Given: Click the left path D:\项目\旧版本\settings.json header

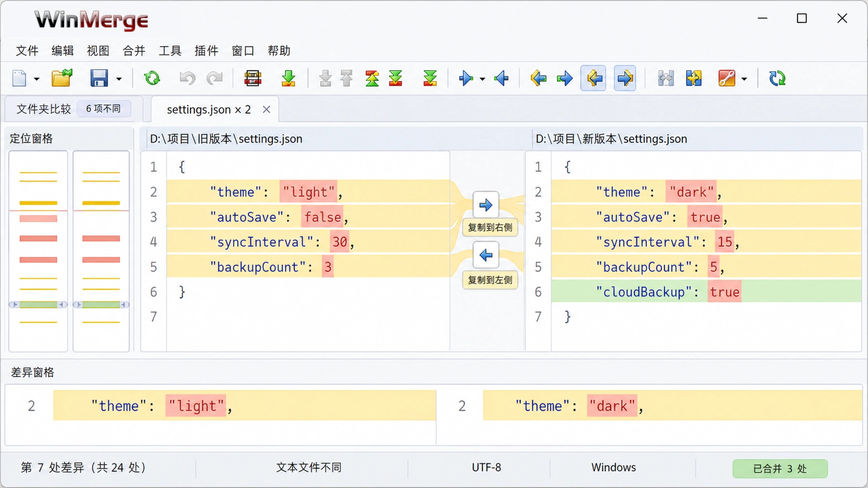Looking at the screenshot, I should [226, 139].
